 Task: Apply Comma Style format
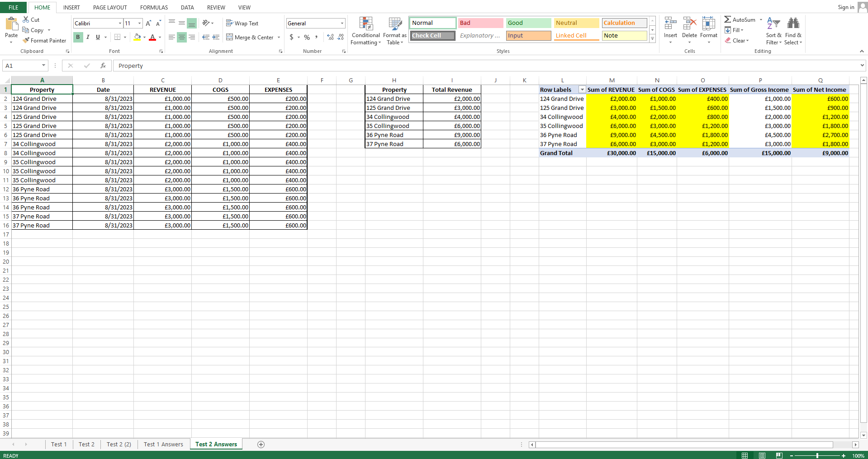pos(317,37)
